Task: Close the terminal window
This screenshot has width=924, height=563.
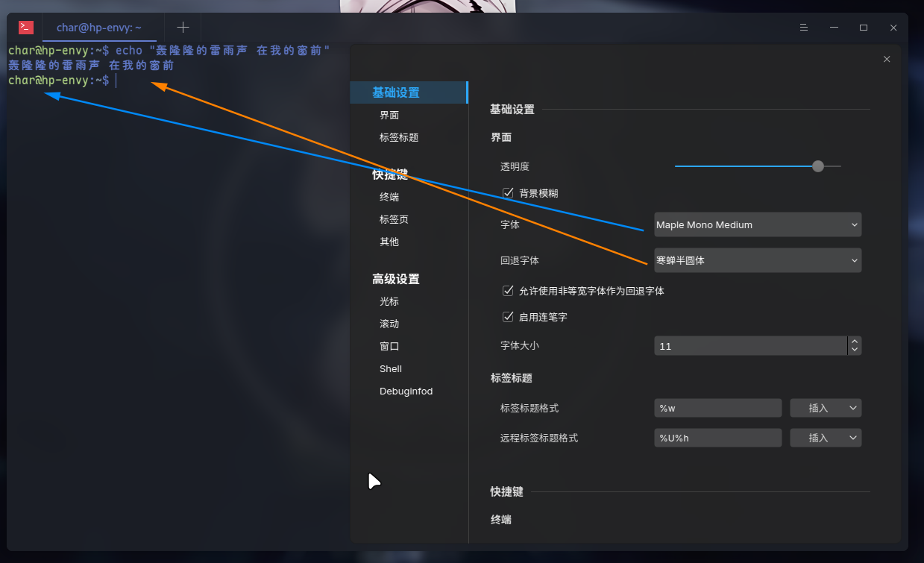Action: pyautogui.click(x=893, y=28)
